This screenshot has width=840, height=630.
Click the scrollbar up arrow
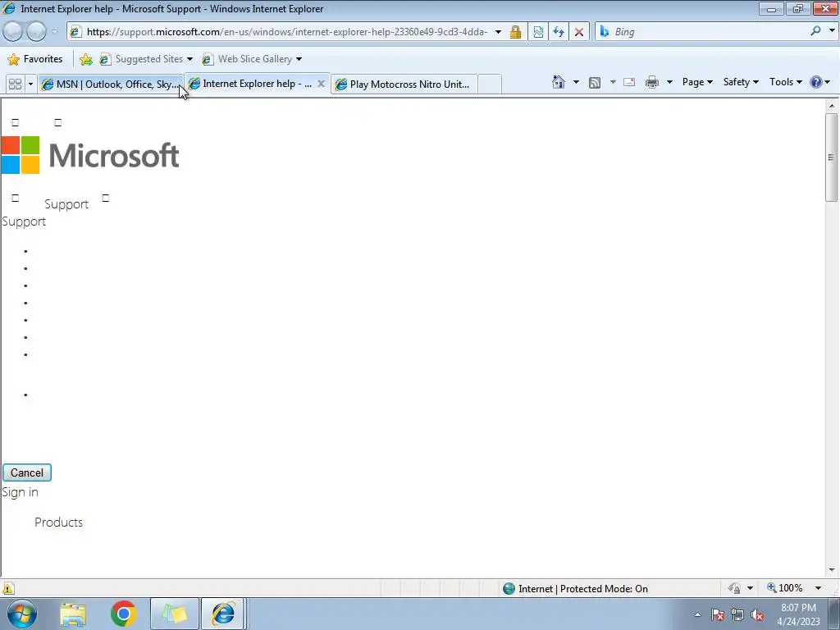[832, 106]
